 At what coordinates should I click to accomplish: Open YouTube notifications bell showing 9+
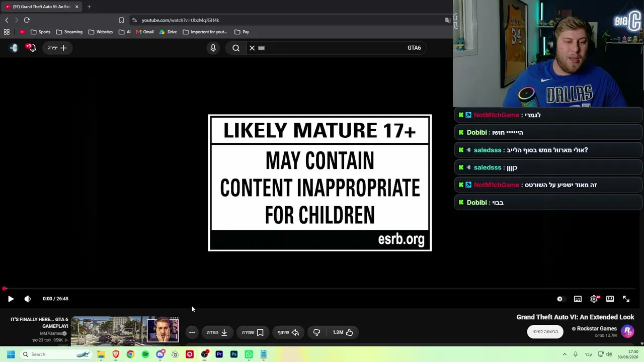[32, 48]
